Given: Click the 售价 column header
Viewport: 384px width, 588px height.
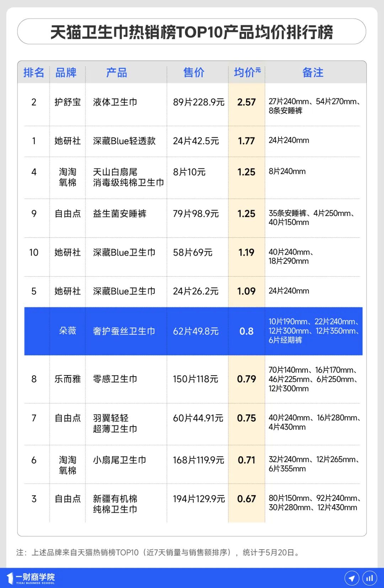Looking at the screenshot, I should point(194,73).
